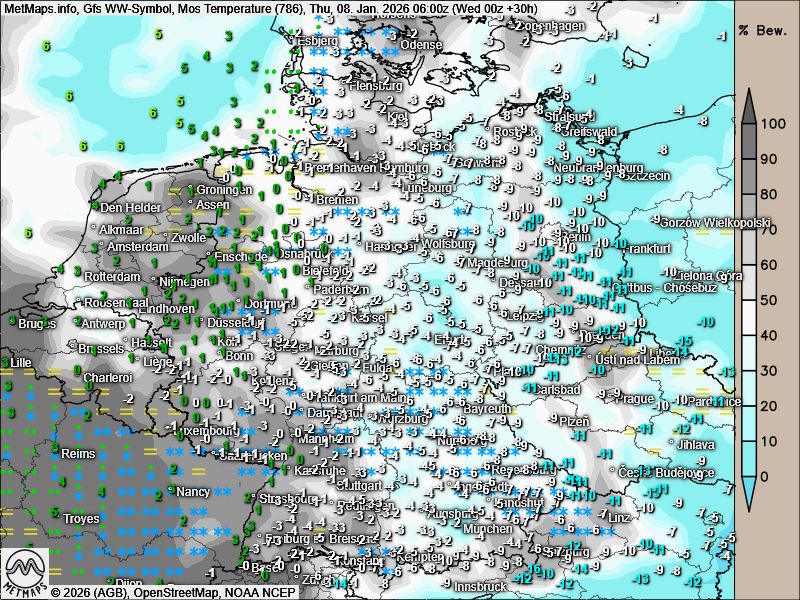Click the '% Bew.' legend heading
800x600 pixels.
[758, 30]
